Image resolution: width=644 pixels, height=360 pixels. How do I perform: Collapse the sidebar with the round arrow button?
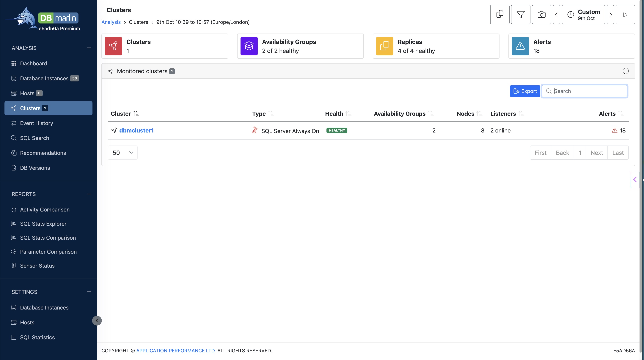coord(97,320)
